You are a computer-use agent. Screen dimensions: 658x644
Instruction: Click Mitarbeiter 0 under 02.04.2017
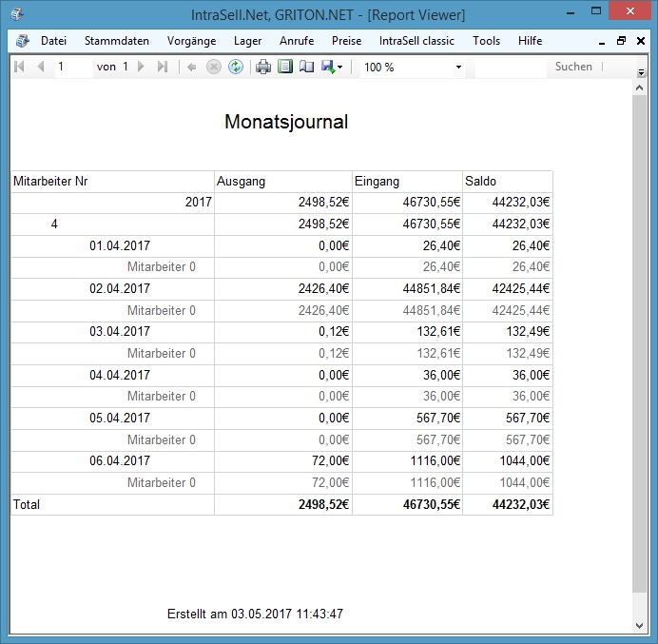coord(162,311)
